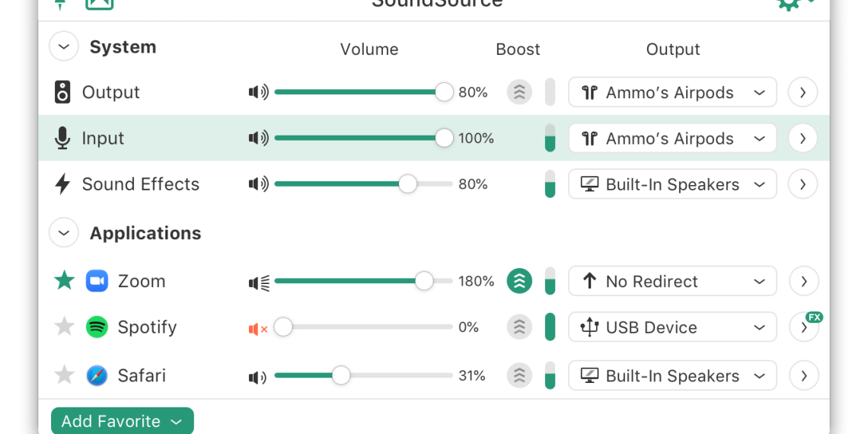
Task: Click the Sound Effects volume slider knob
Action: coord(408,184)
